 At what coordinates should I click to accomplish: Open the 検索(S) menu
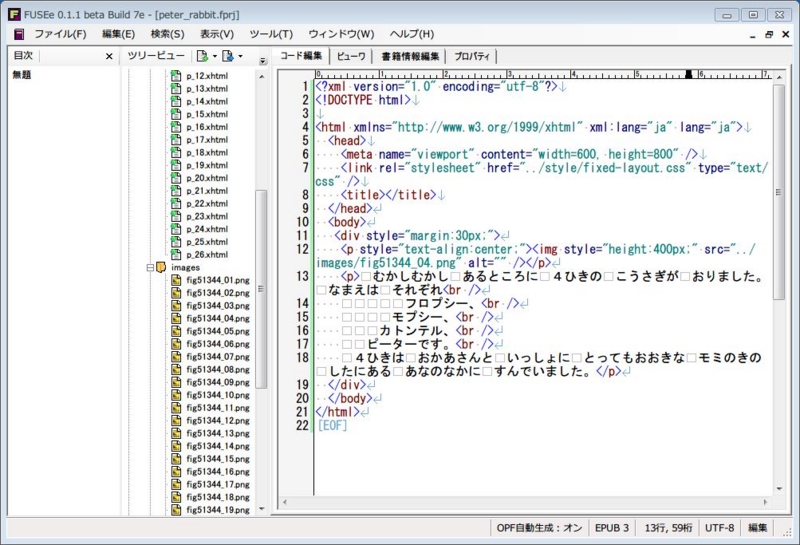point(167,34)
